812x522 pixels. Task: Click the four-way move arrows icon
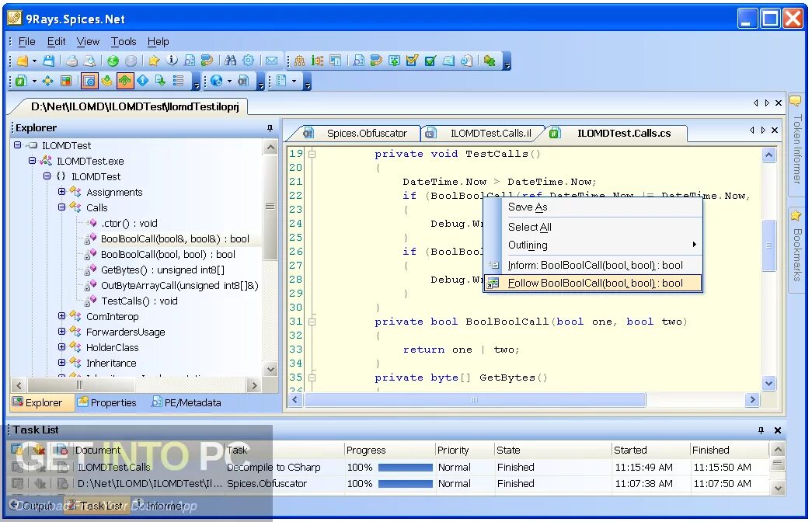tap(47, 81)
